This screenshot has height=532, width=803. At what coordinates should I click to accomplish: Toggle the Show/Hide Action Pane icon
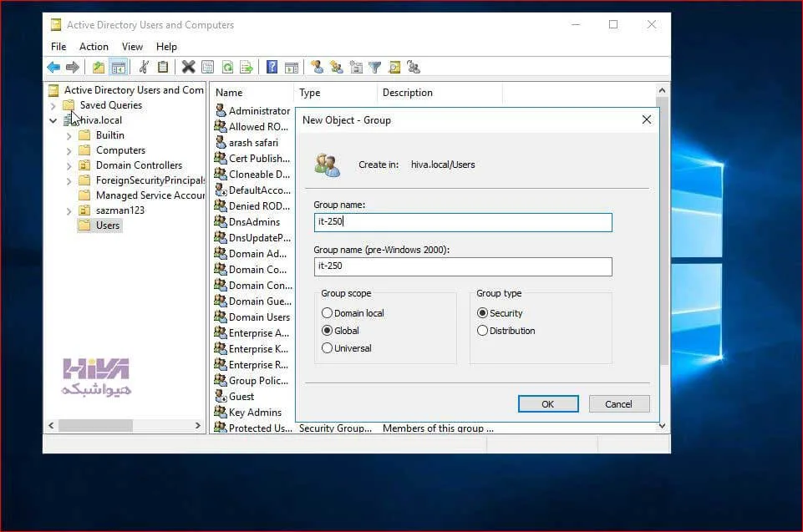[292, 67]
